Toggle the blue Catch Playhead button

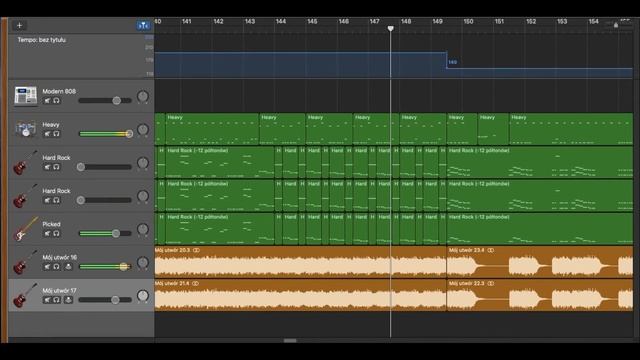143,26
